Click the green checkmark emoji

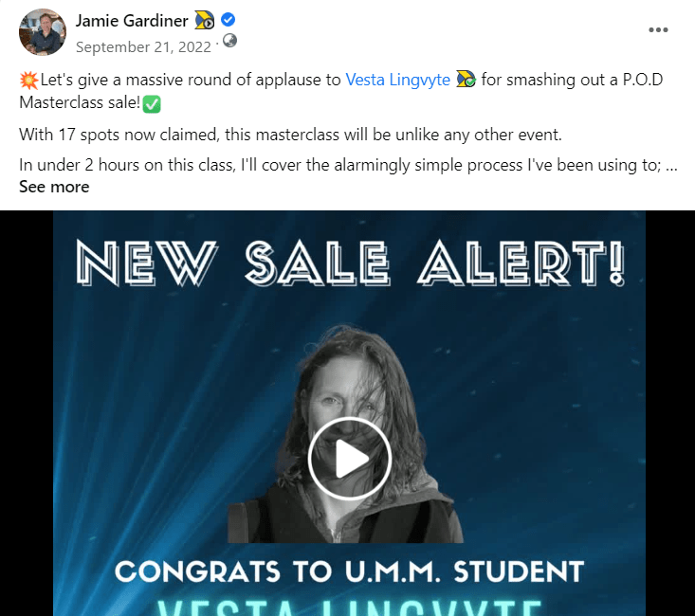coord(152,104)
